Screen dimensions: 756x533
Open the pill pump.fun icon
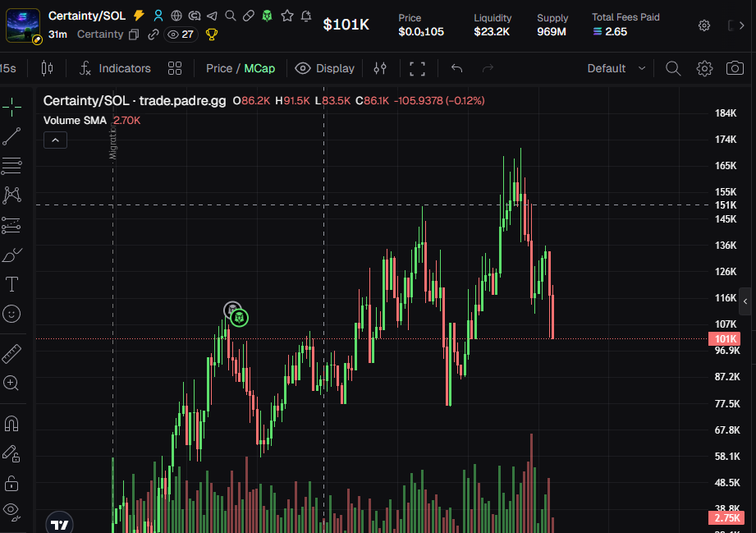pos(248,16)
